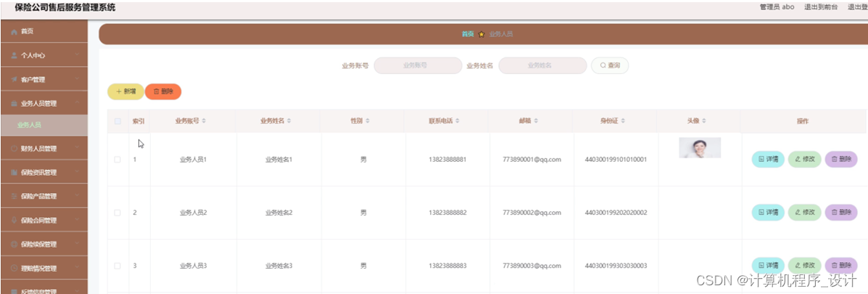The image size is (868, 294).
Task: Click 退出到前台 in top bar
Action: coord(820,7)
